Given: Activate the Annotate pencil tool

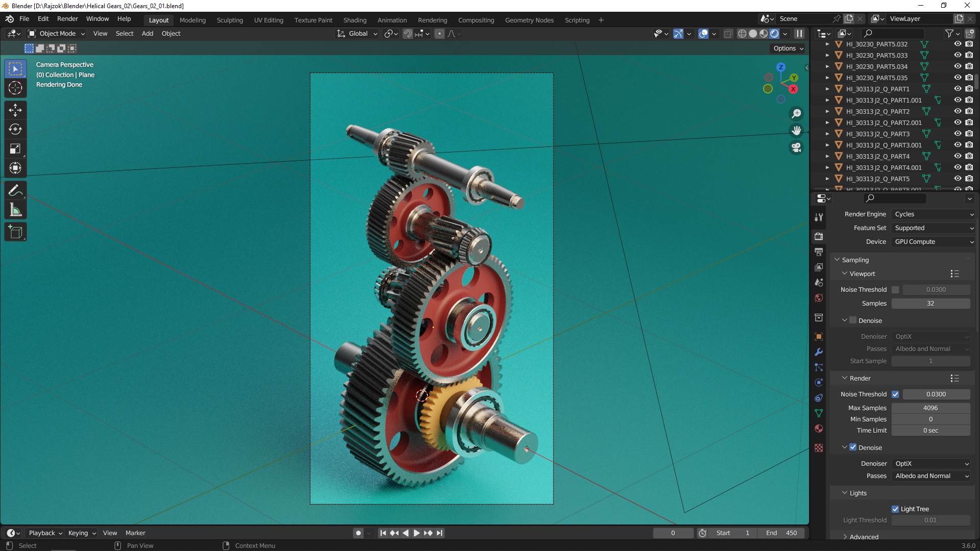Looking at the screenshot, I should click(15, 191).
